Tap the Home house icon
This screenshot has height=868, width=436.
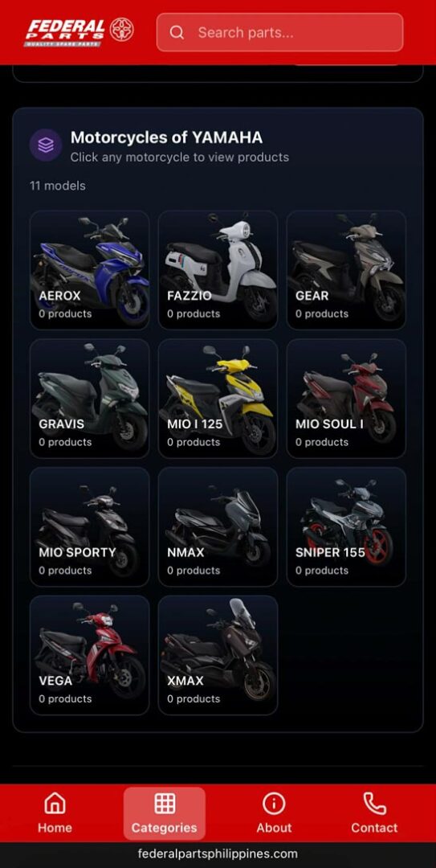point(55,803)
